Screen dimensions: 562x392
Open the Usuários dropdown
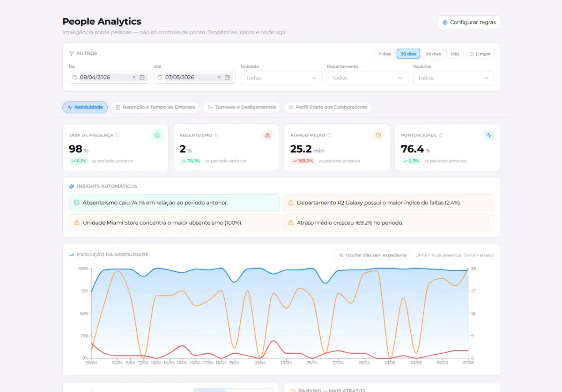pos(453,78)
